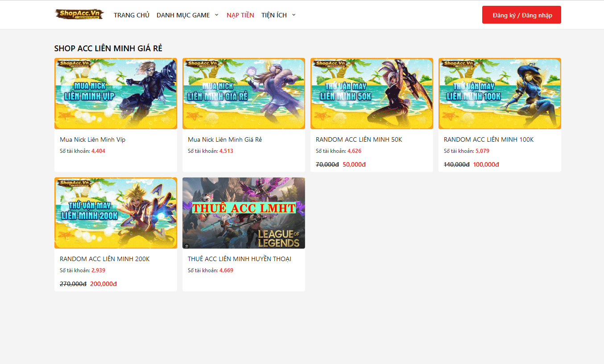Viewport: 604px width, 364px height.
Task: Open Thử Vận May Liên Minh 50K banner
Action: click(x=372, y=94)
